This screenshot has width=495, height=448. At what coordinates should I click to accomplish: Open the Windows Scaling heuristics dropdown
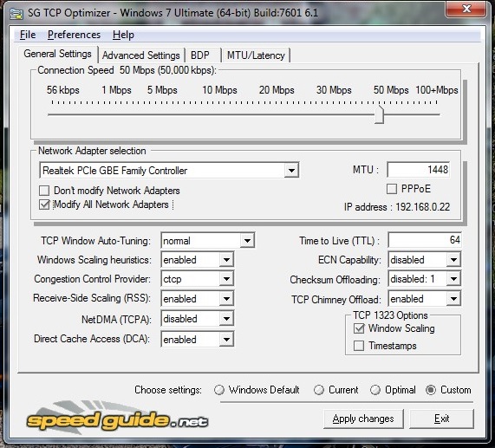(226, 260)
